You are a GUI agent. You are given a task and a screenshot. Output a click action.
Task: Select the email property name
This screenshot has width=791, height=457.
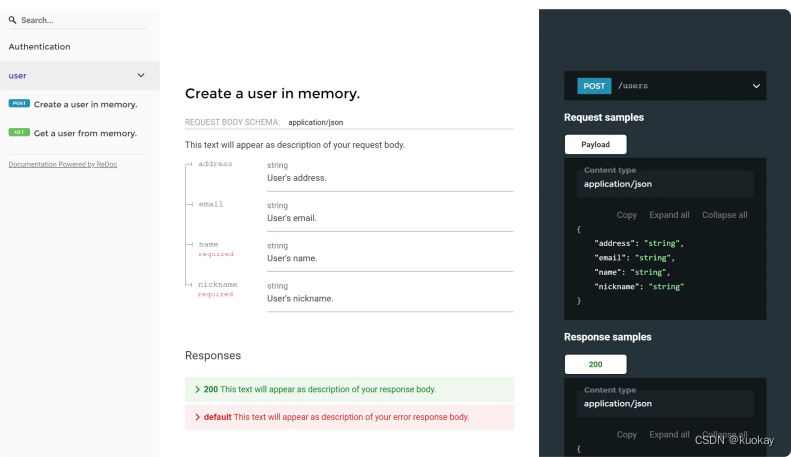[x=211, y=204]
